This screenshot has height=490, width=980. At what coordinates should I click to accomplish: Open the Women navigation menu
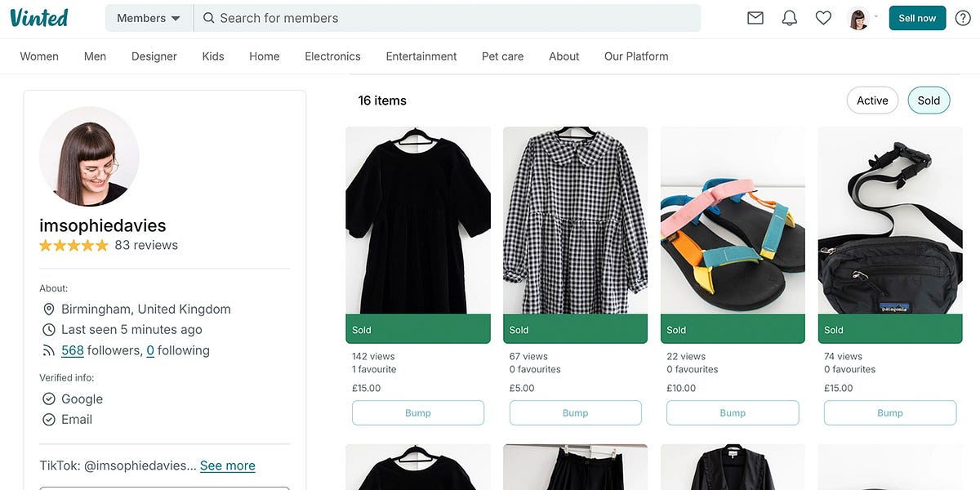coord(38,56)
